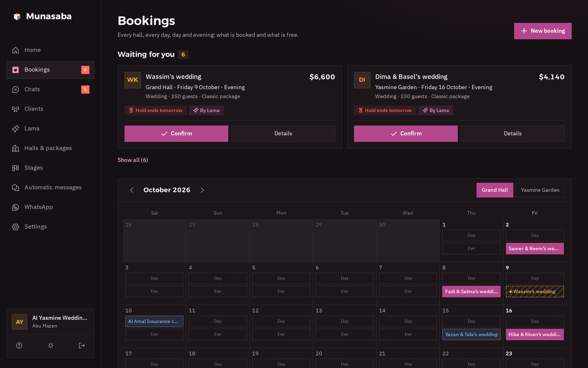Confirm Wassim's wedding booking

coord(176,134)
